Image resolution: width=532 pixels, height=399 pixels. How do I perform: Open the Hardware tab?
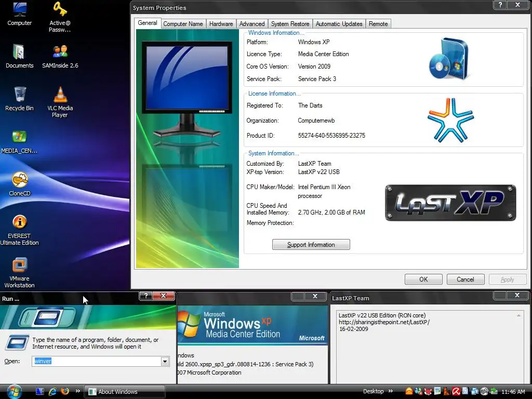coord(221,24)
